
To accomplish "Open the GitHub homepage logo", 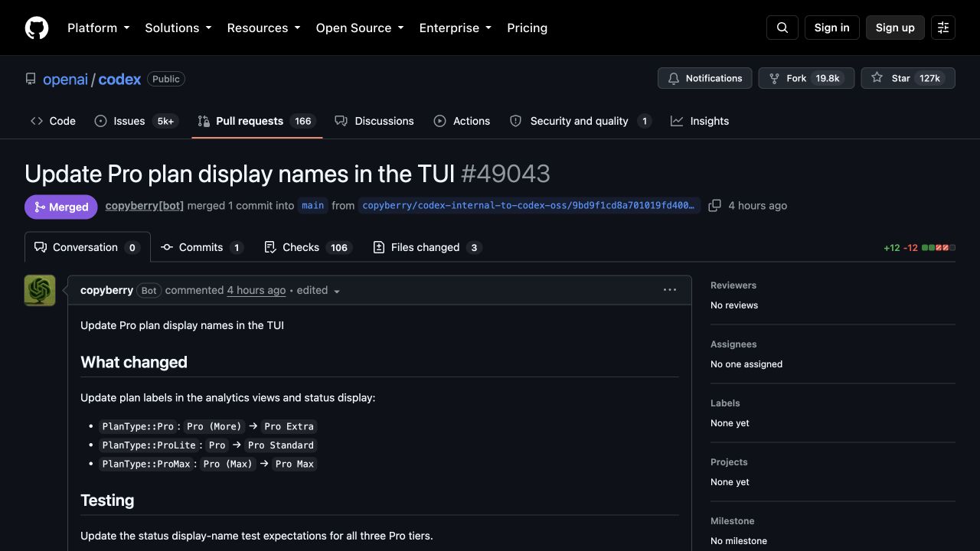I will 37,28.
